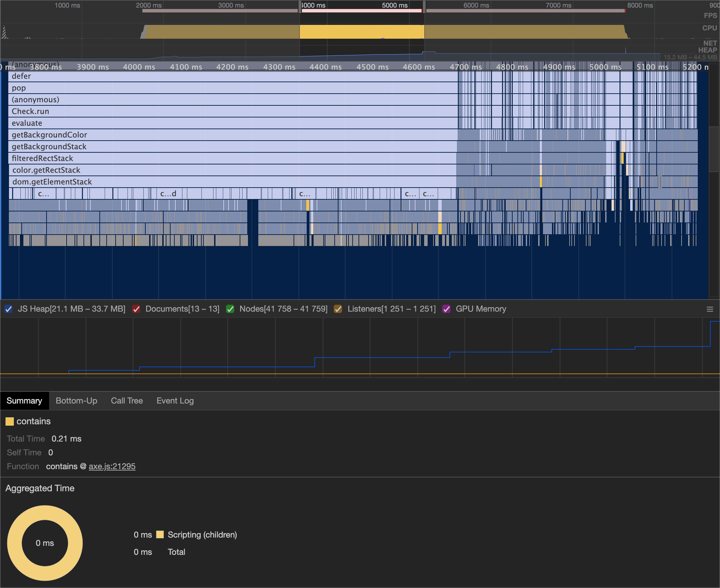720x588 pixels.
Task: Disable the Nodes counter checkbox
Action: pos(230,309)
